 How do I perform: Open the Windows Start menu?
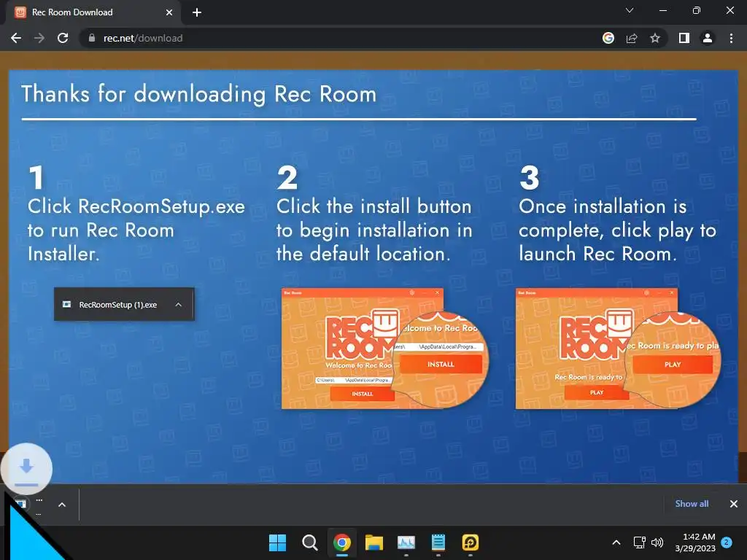277,542
